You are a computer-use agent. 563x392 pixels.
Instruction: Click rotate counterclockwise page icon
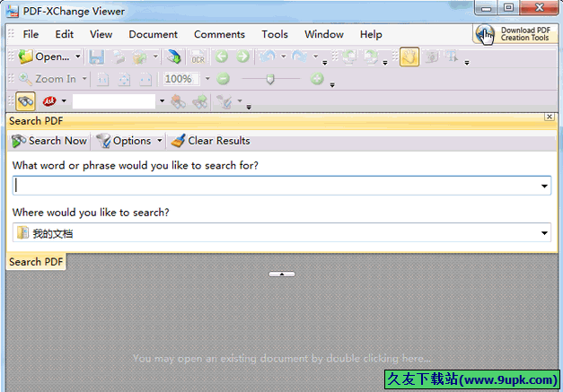349,57
